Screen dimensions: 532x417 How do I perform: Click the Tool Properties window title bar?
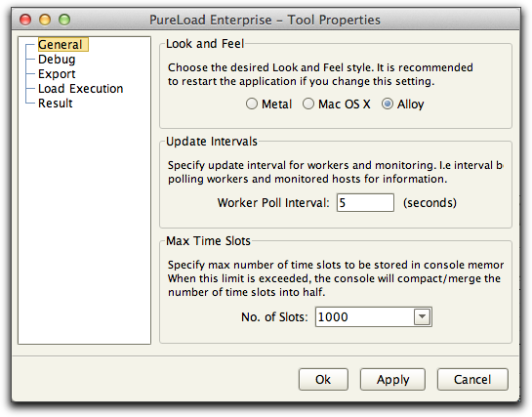pyautogui.click(x=265, y=20)
